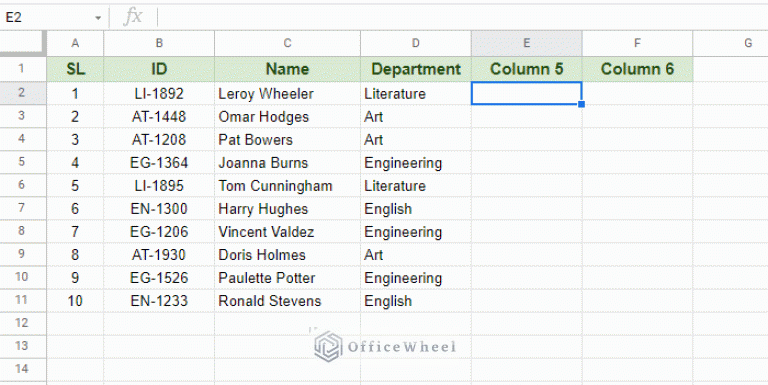Select the cell with ID EG-1364
Viewport: 768px width, 385px height.
(x=159, y=163)
